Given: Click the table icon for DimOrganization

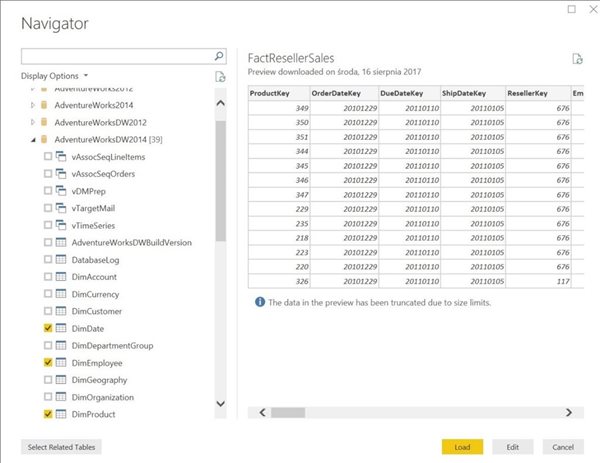Looking at the screenshot, I should click(61, 397).
